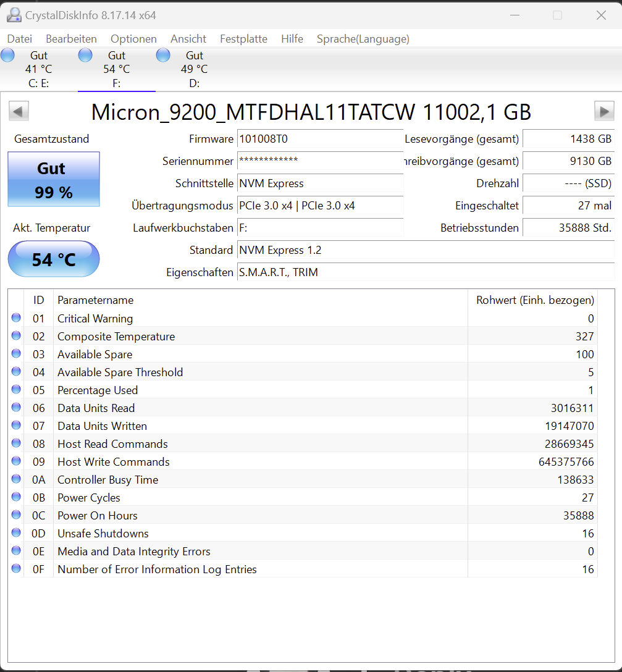Click the Parametername column header

[x=261, y=300]
